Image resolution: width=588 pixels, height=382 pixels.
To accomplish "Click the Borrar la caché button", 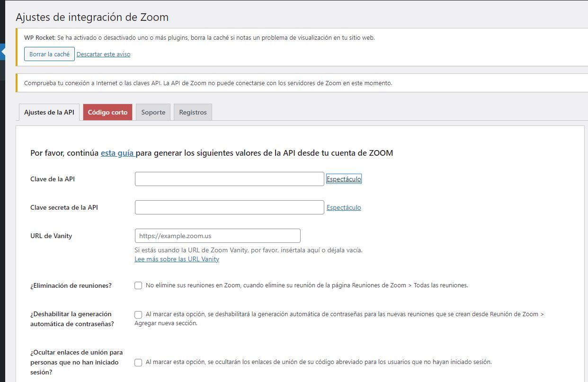I will (x=49, y=54).
